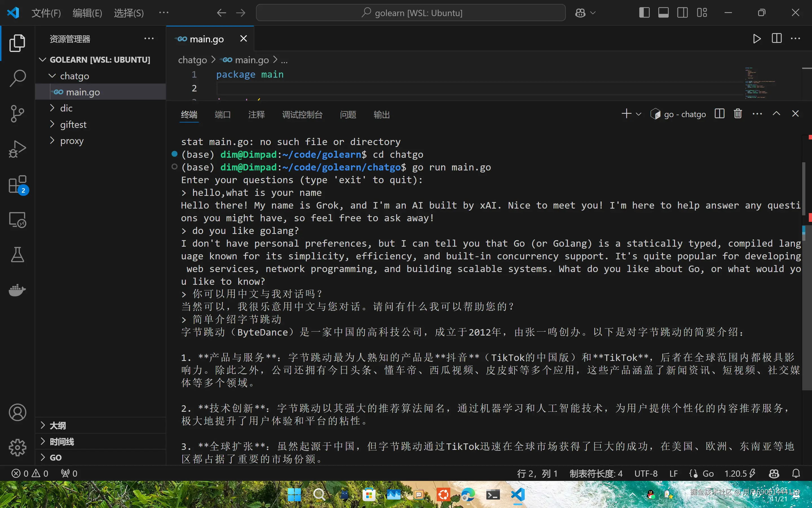Open the Run and Debug view

click(x=17, y=149)
